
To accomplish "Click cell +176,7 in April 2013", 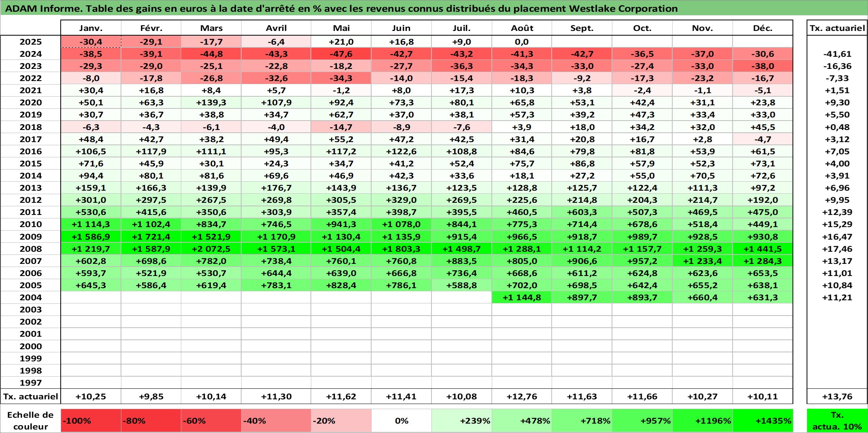I will [x=276, y=188].
